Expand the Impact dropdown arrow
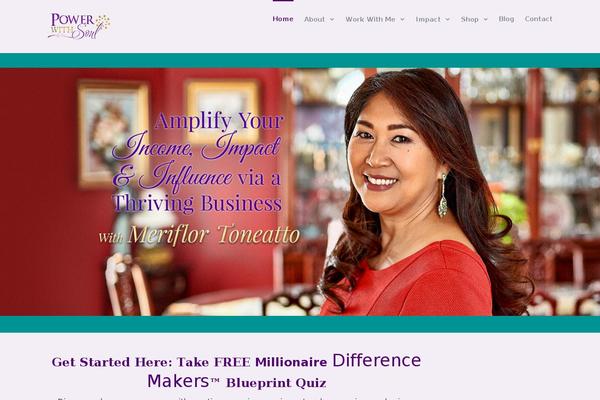The image size is (600, 400). [447, 19]
